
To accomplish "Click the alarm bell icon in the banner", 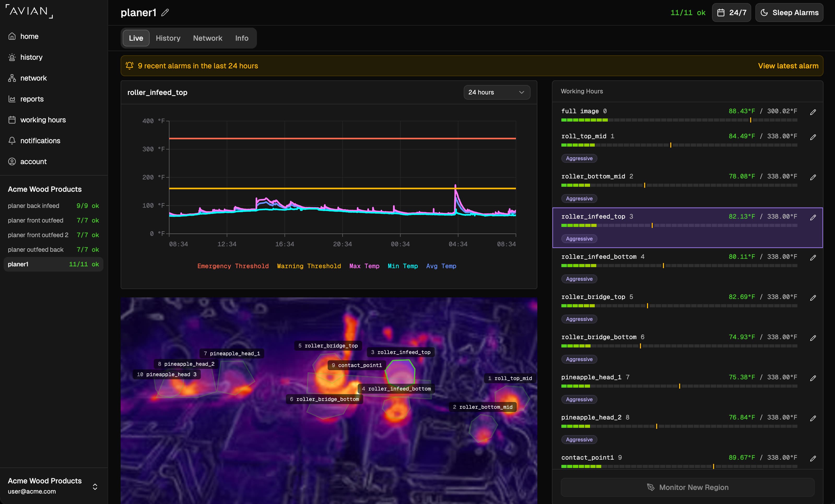I will [x=130, y=66].
